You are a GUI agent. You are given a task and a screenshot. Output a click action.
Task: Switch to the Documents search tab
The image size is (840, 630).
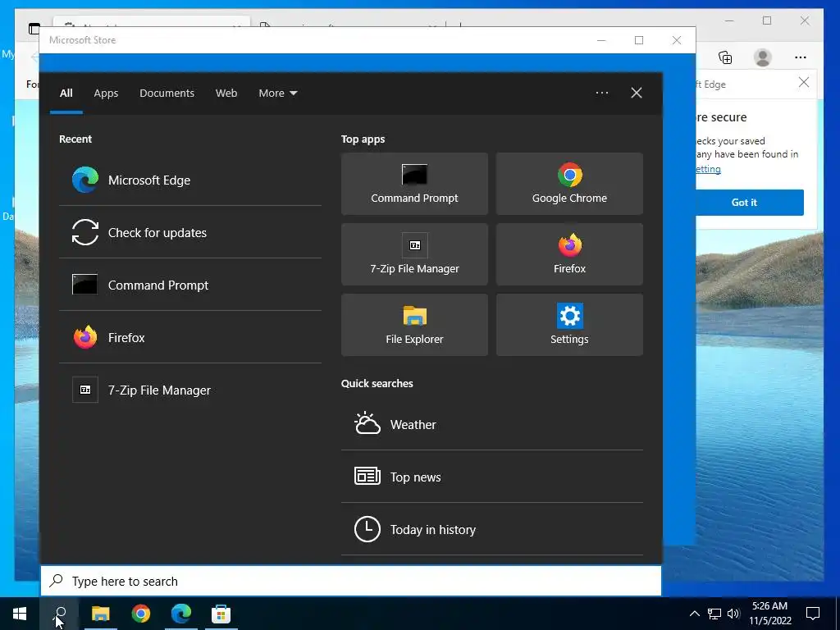point(167,94)
